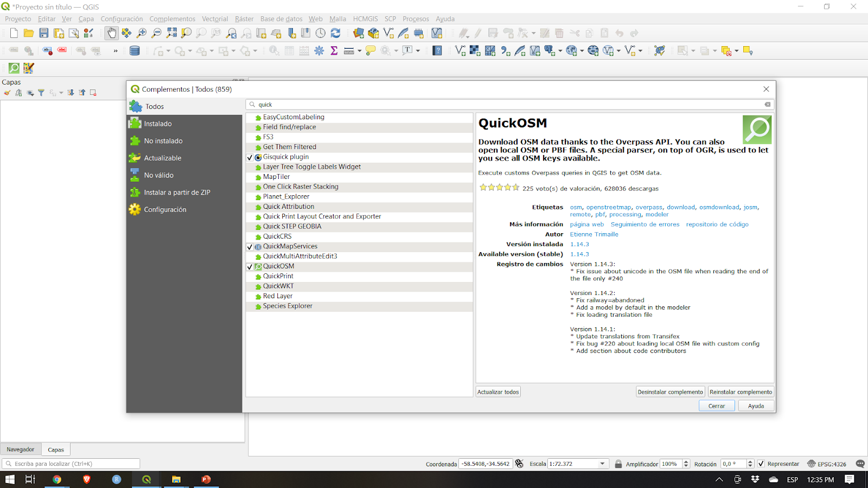Open the DB Manager database icon
Viewport: 868px width, 488px height.
point(135,50)
